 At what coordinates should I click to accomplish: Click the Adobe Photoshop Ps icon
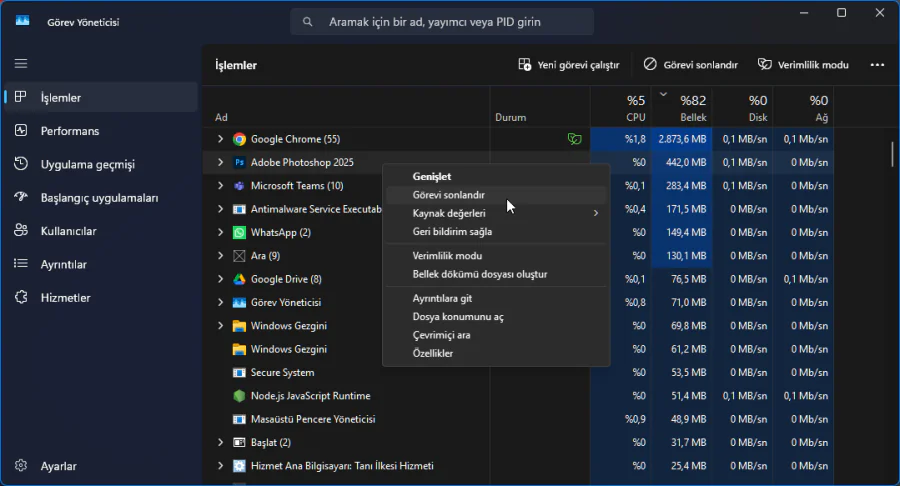239,162
